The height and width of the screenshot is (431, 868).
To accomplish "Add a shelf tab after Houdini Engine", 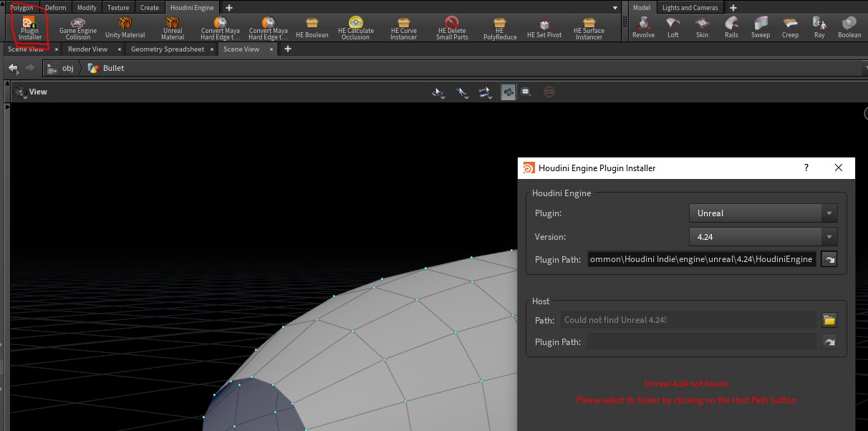I will pyautogui.click(x=229, y=7).
